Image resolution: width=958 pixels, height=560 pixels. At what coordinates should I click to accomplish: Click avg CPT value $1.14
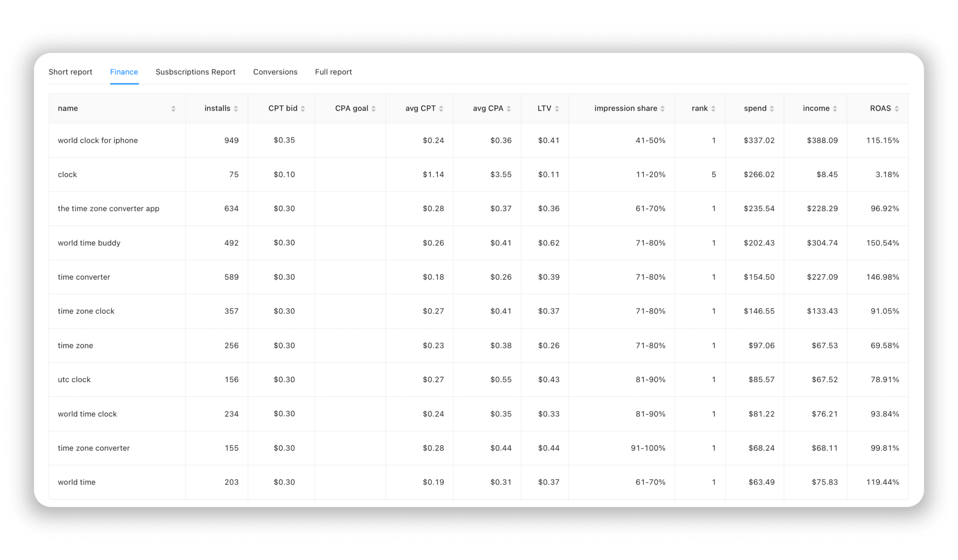coord(433,174)
